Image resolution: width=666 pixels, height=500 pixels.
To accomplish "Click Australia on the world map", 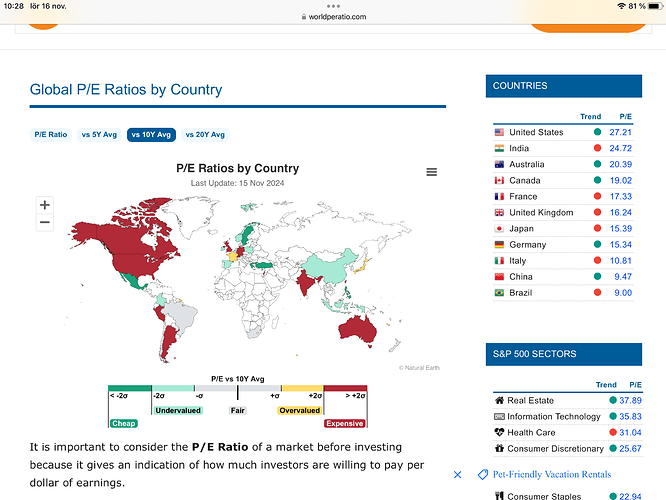I will pos(358,330).
